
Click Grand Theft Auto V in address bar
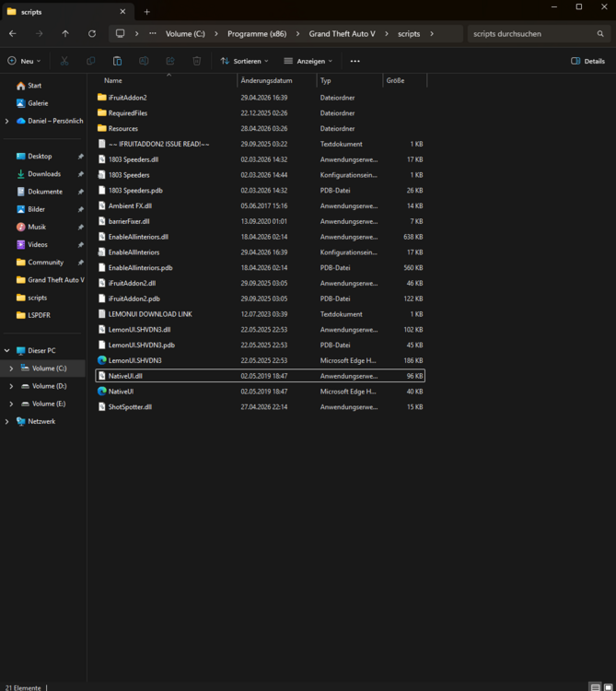342,33
